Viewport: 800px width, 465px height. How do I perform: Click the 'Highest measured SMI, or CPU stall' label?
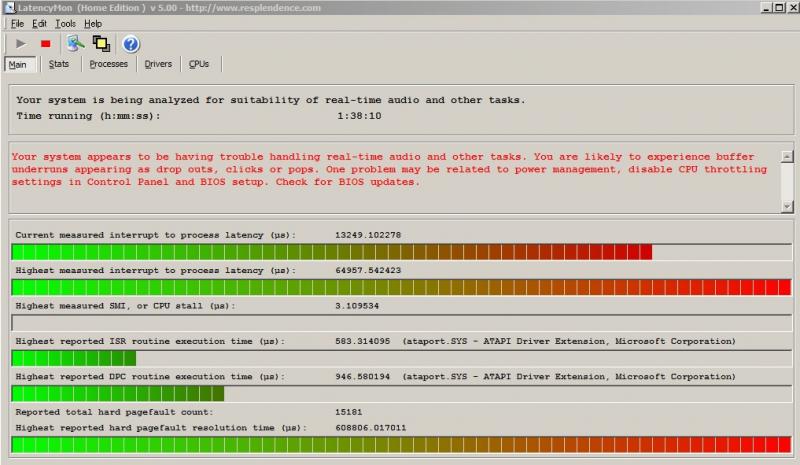coord(126,306)
